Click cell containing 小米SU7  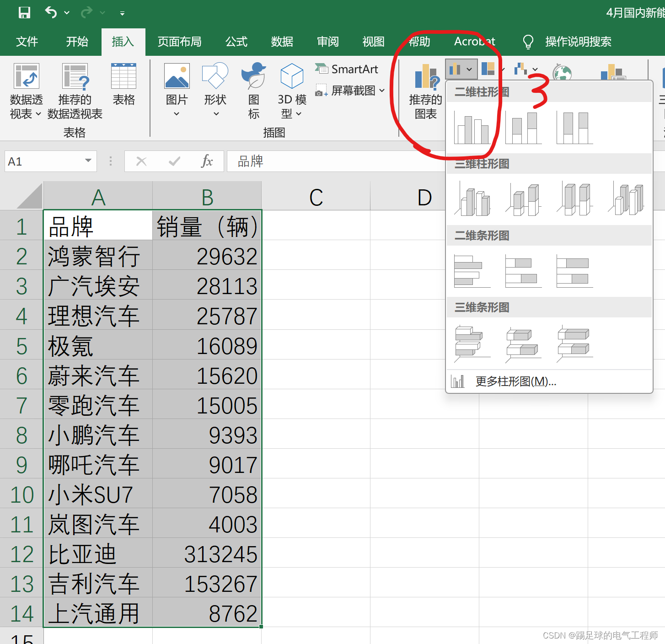[x=98, y=494]
